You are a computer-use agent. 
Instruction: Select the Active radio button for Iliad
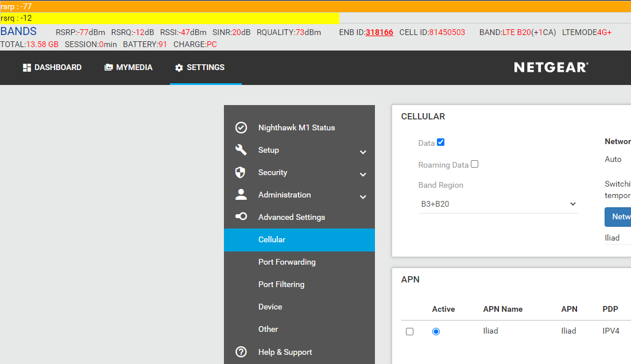click(x=436, y=331)
